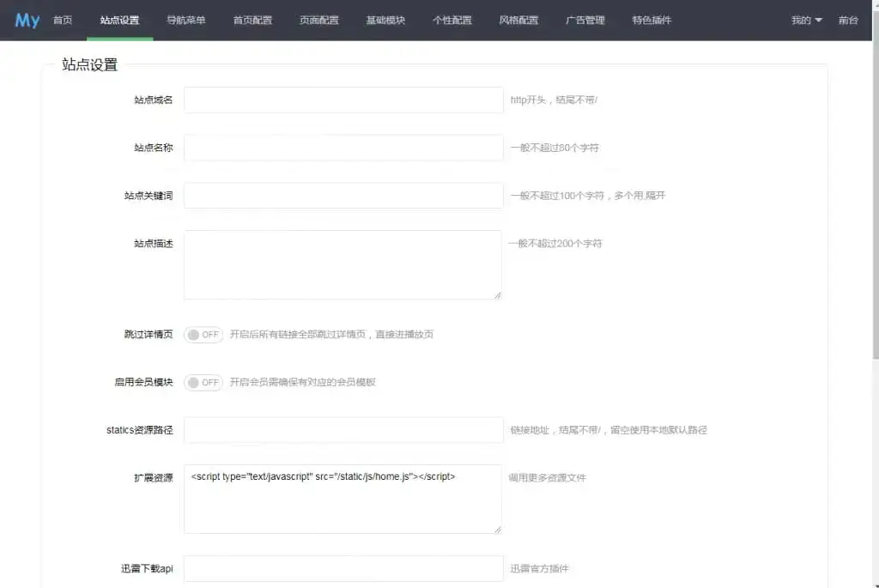
Task: Open the 特色插件 plugins section
Action: pos(652,20)
